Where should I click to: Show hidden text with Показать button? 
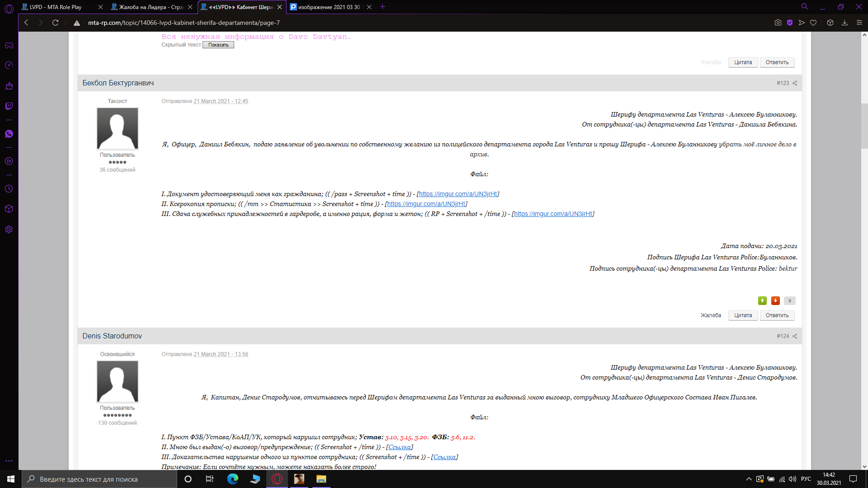[x=218, y=45]
